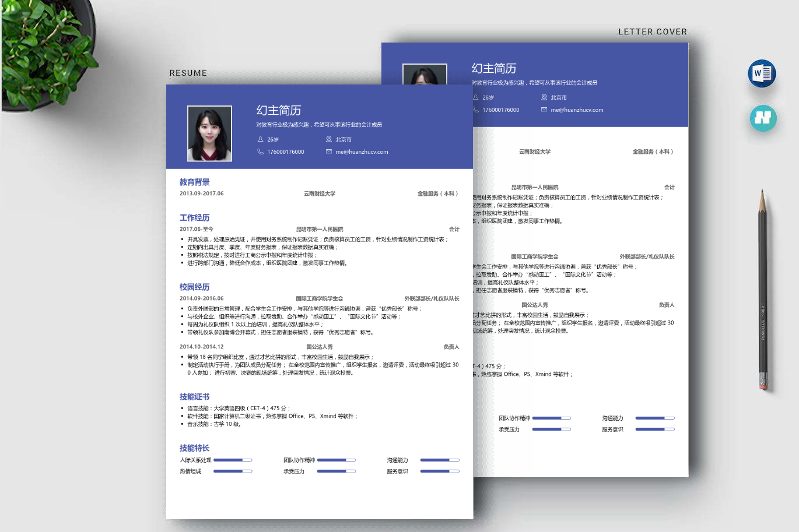Click the 沟通能力 skill bar on front resume
The height and width of the screenshot is (532, 799).
(x=440, y=460)
